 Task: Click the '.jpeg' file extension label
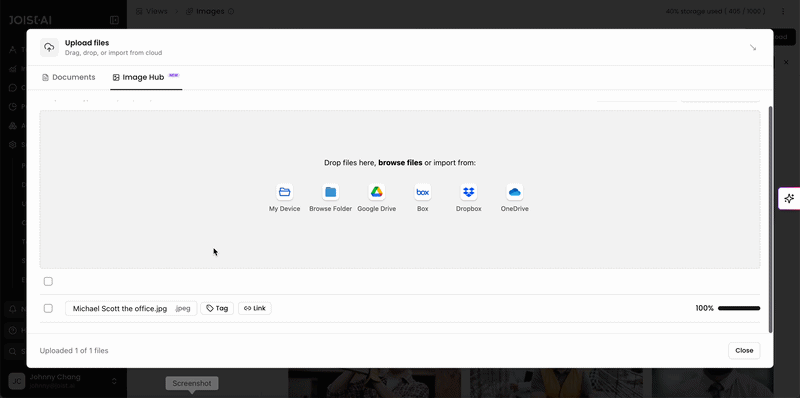[183, 308]
